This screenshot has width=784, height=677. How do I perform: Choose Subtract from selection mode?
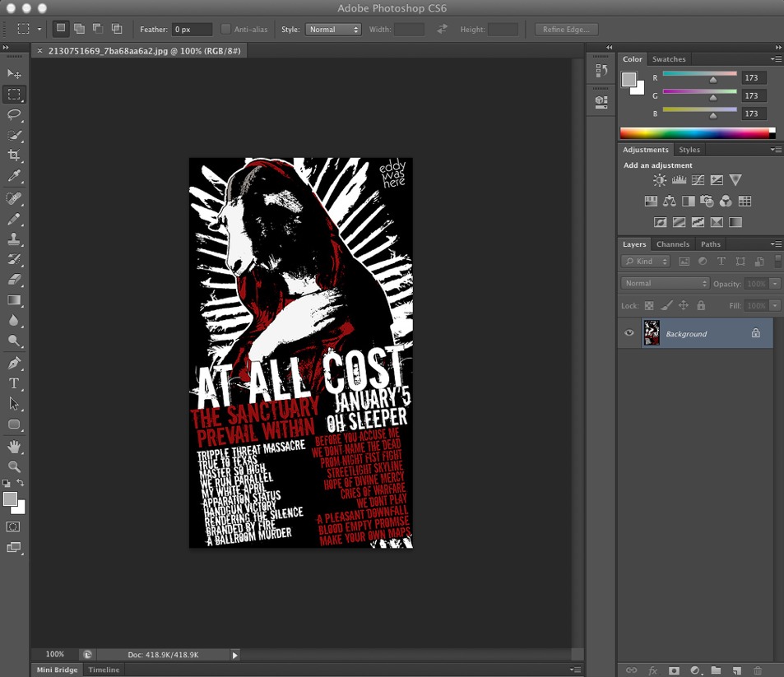[x=98, y=29]
